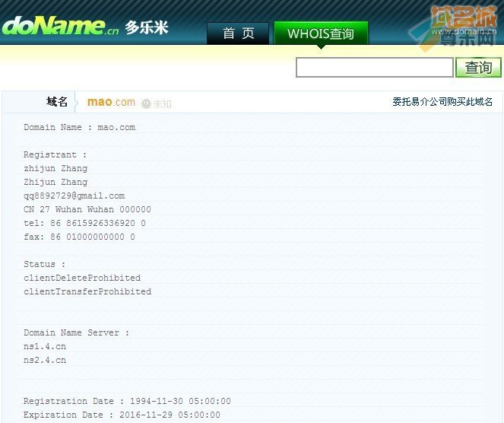504x423 pixels.
Task: Click the mao.com domain title
Action: pos(111,102)
